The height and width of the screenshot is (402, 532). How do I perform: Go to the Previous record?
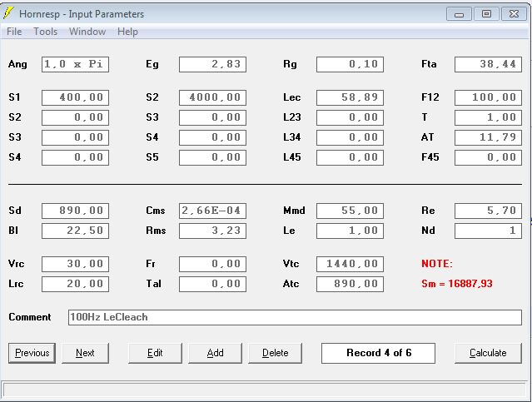click(x=32, y=353)
